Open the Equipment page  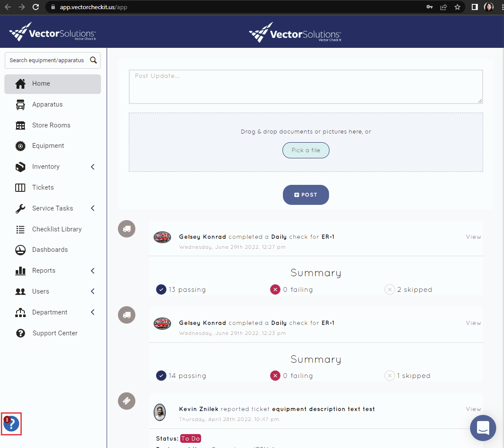(x=48, y=146)
